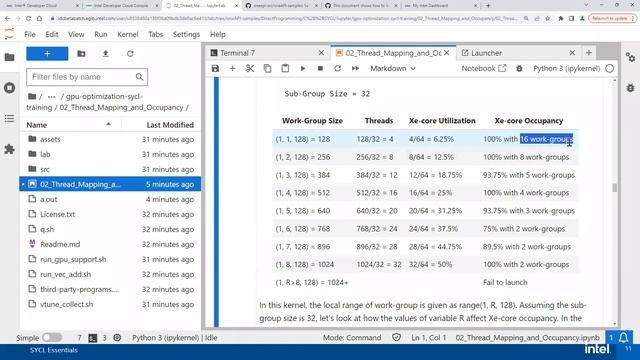Open the src folder
Screen dimensions: 640x360
(x=110, y=169)
